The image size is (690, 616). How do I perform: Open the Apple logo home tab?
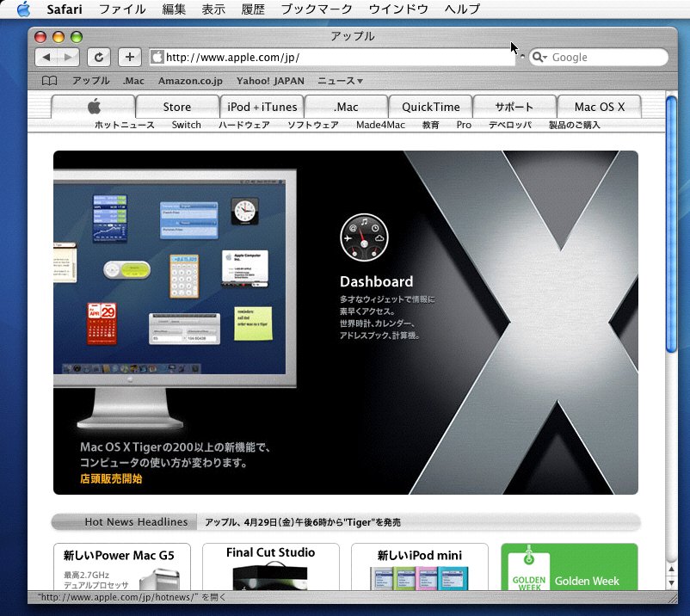(93, 107)
